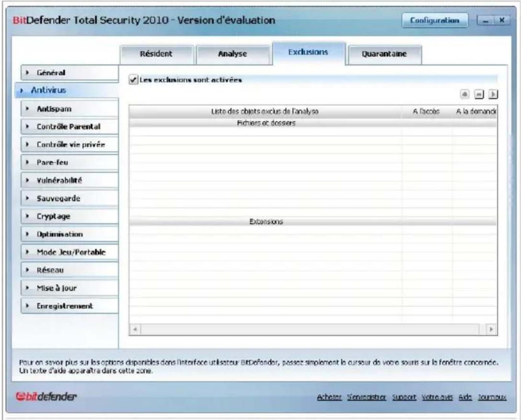This screenshot has height=420, width=521.
Task: Click the 'A la demande' column header
Action: [475, 112]
